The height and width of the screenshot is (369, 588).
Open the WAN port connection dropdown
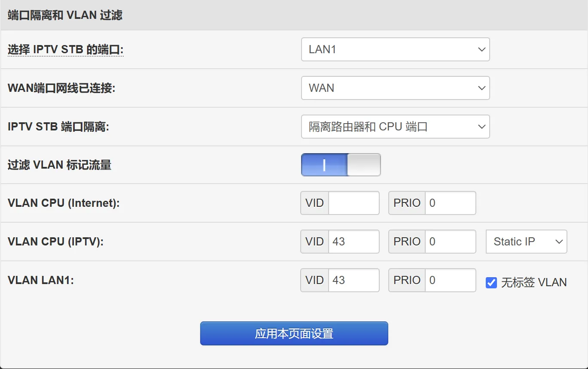coord(394,88)
